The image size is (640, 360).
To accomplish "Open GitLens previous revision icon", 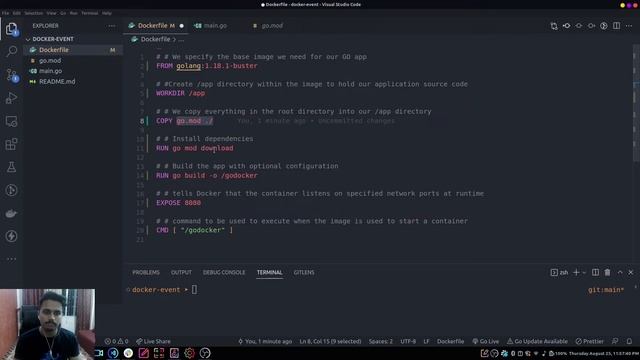I will point(567,26).
